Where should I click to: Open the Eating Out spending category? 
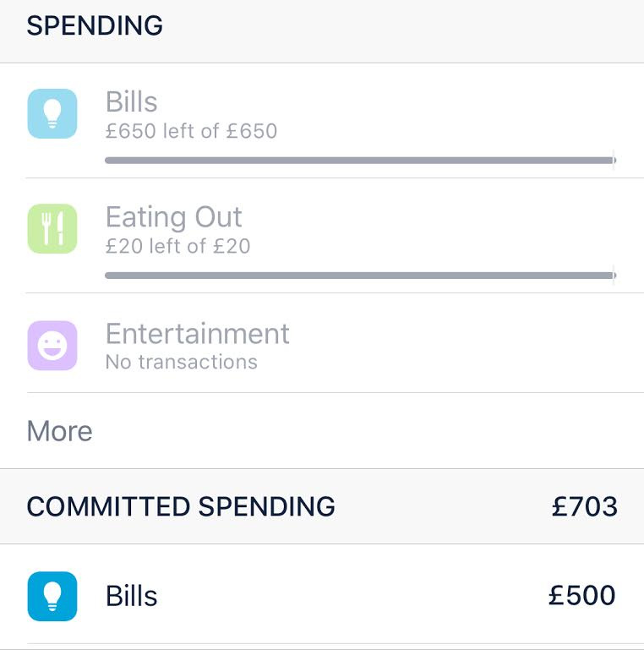coord(173,217)
